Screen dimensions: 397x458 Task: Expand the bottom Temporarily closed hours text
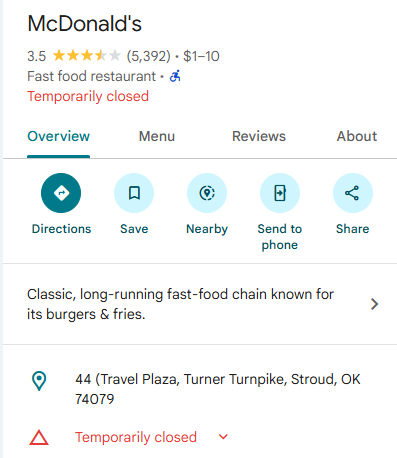click(136, 437)
